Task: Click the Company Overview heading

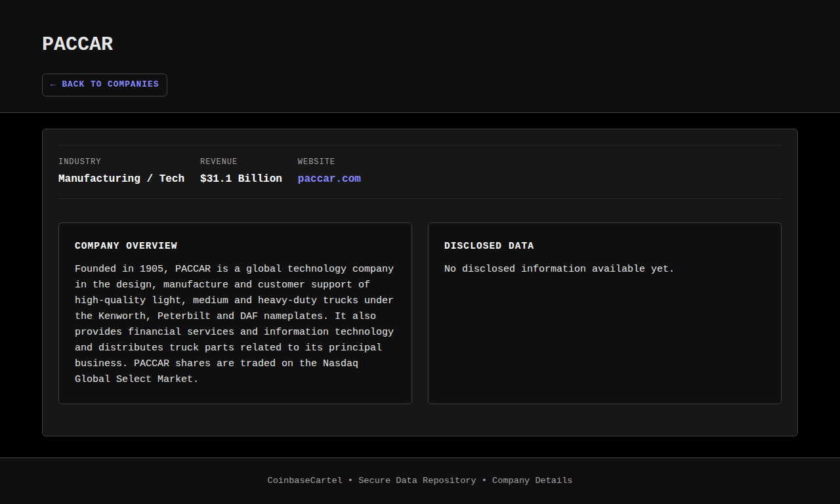Action: pyautogui.click(x=126, y=246)
